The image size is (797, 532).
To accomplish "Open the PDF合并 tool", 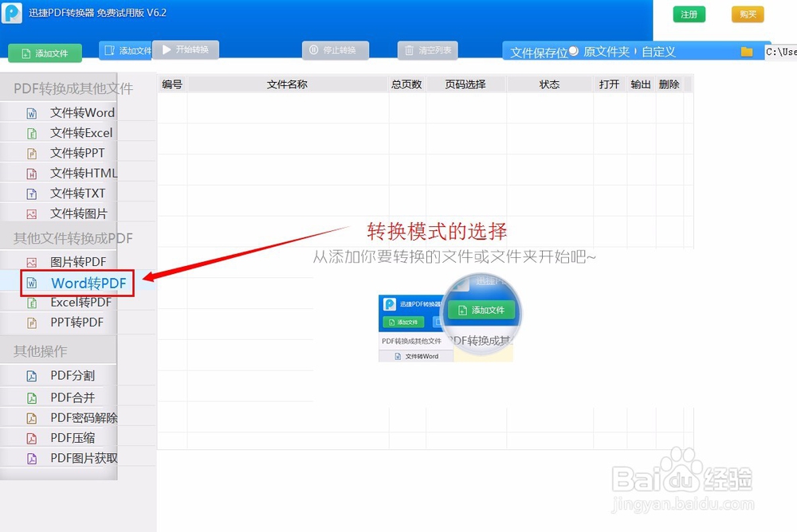I will (74, 396).
